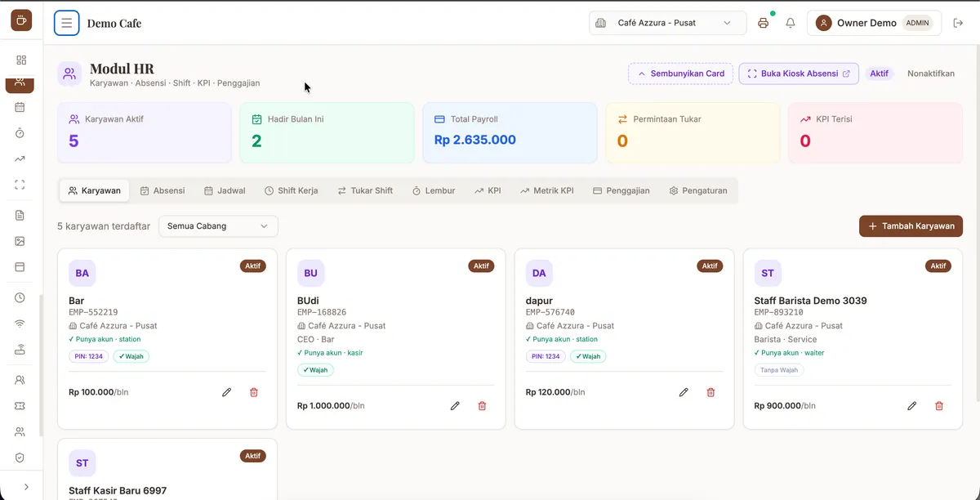Image resolution: width=980 pixels, height=500 pixels.
Task: Click the Tambah Karyawan button
Action: coord(911,226)
